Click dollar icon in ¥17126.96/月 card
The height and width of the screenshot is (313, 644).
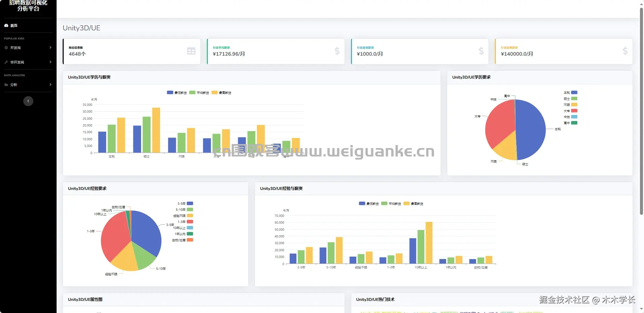(337, 51)
